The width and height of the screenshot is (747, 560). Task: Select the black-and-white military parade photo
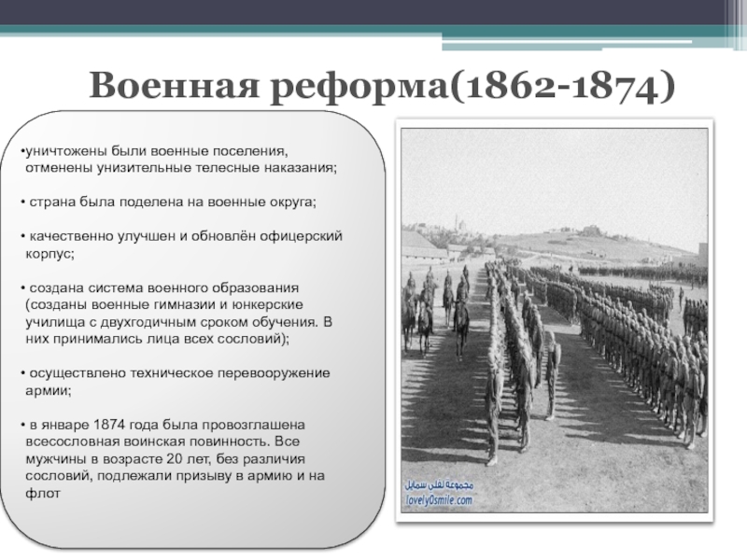(554, 320)
